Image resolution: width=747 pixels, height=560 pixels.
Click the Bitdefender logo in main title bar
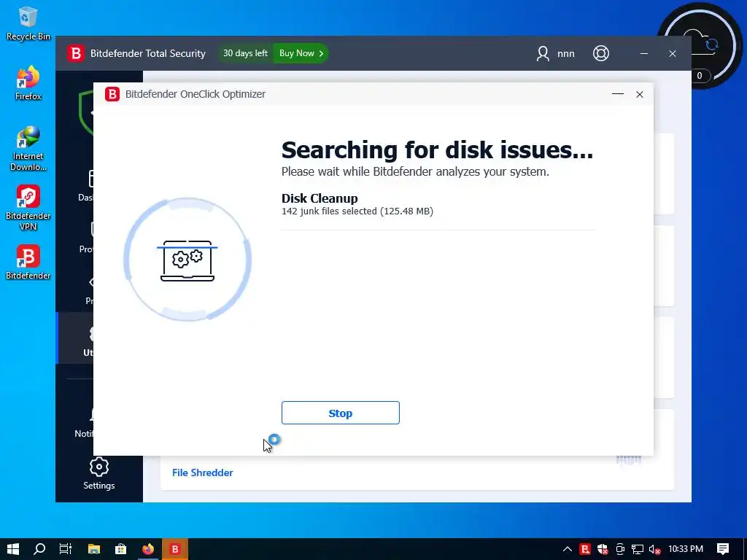tap(75, 53)
